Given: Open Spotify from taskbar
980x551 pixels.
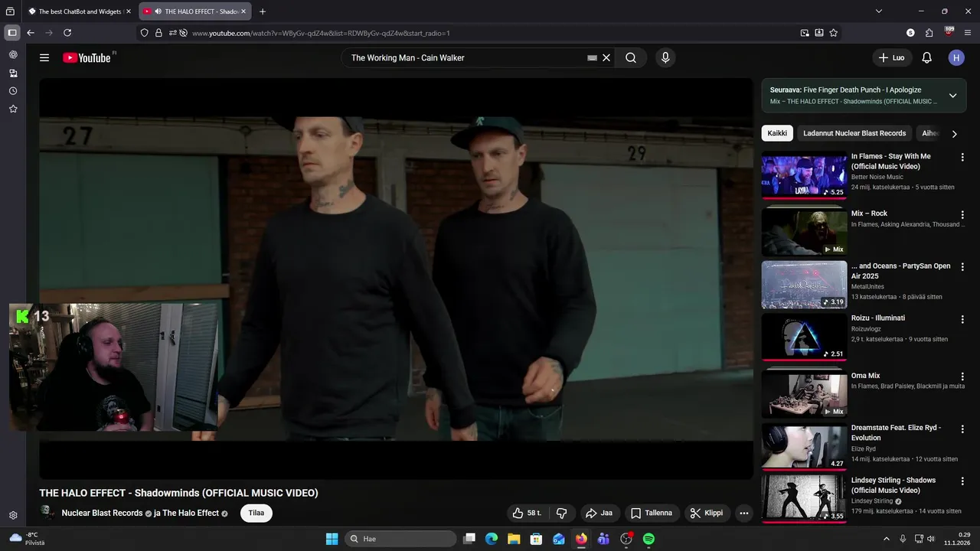Looking at the screenshot, I should tap(648, 539).
